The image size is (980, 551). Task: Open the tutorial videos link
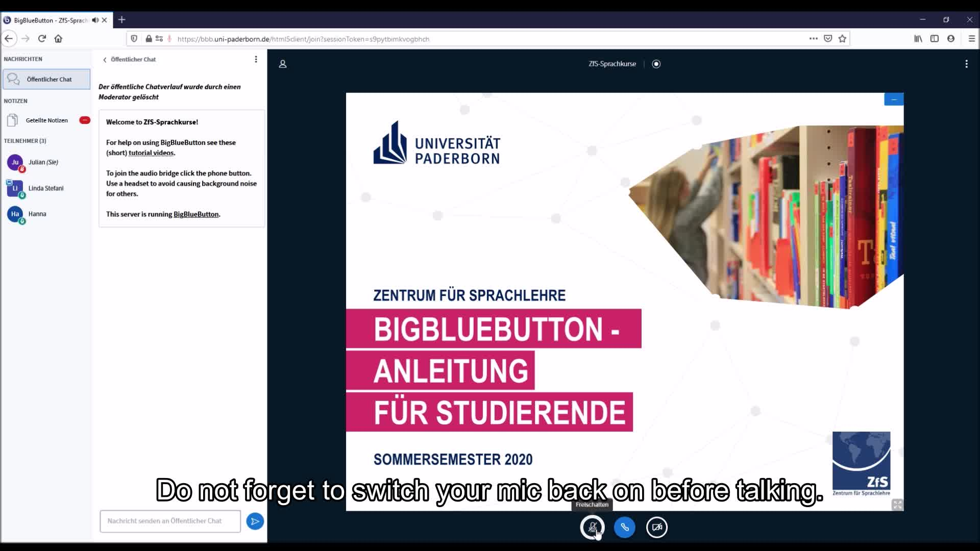(151, 153)
